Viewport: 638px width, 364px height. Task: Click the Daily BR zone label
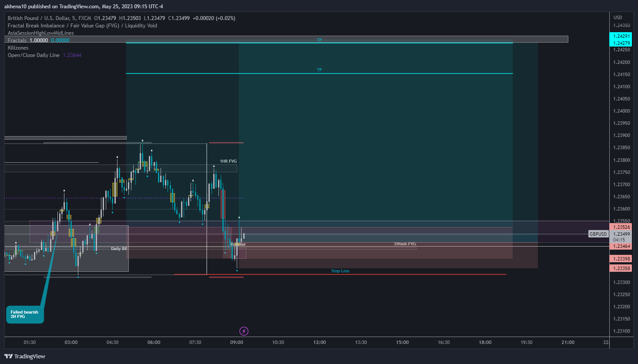click(x=119, y=249)
